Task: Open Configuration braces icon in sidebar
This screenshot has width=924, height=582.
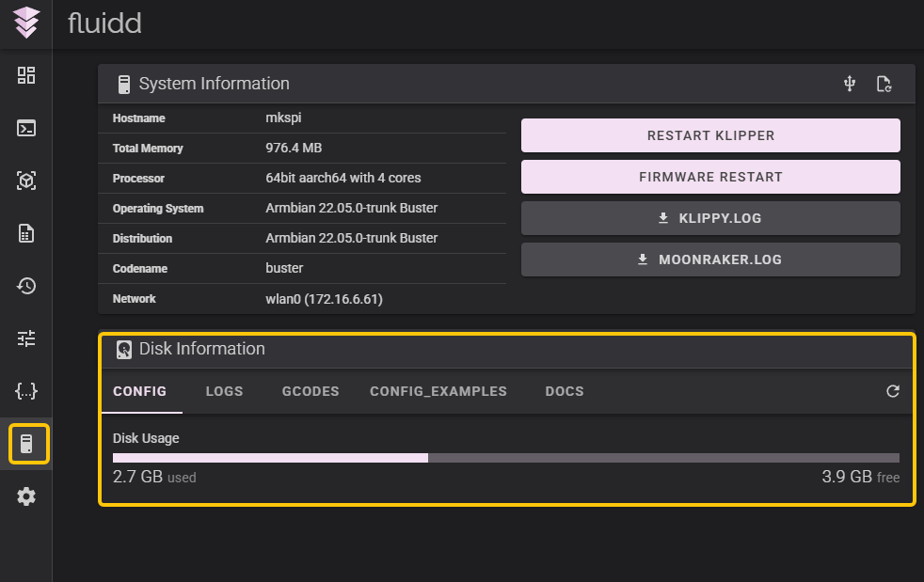Action: tap(26, 391)
